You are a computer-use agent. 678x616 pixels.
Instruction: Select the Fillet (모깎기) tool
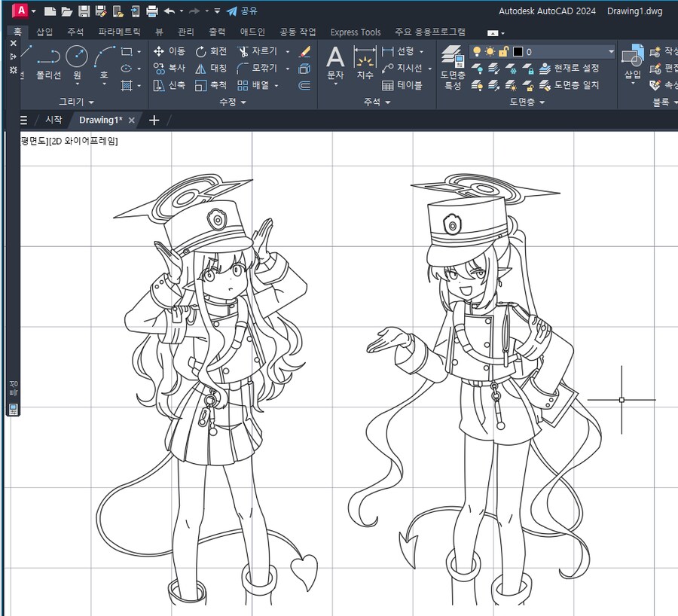(257, 69)
